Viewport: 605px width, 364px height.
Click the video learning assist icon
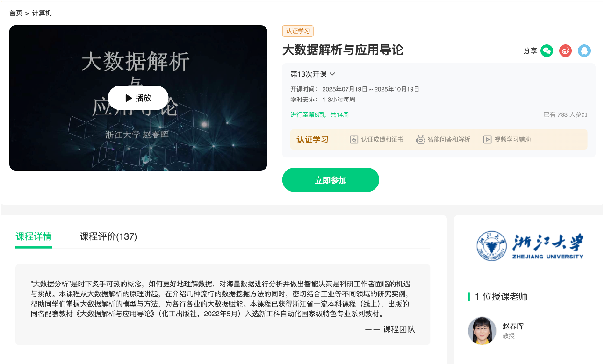487,139
